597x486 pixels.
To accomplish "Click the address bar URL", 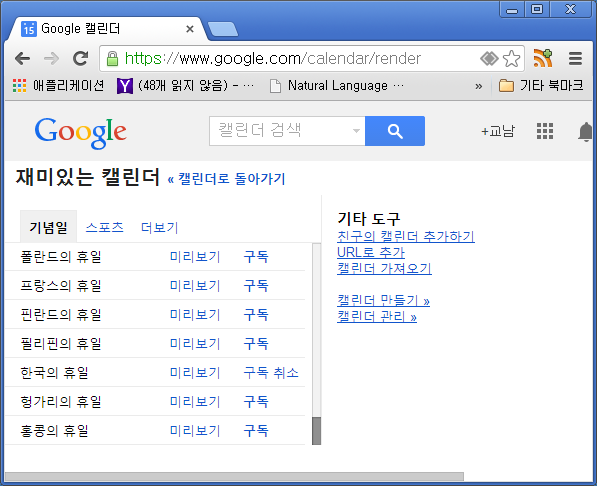I will pyautogui.click(x=273, y=59).
